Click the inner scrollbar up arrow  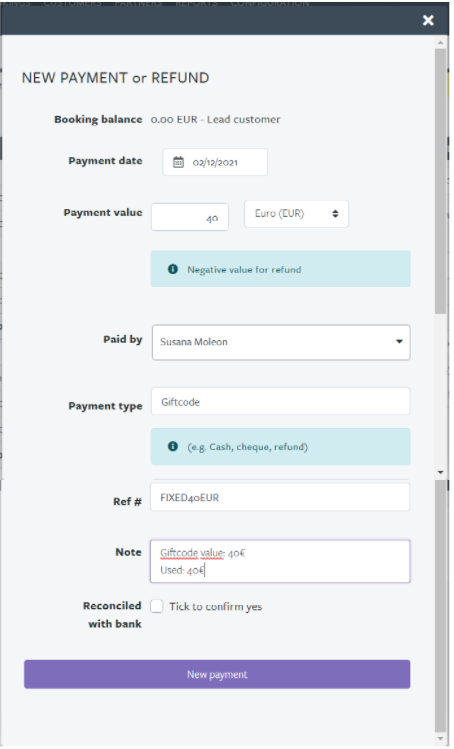(x=440, y=43)
